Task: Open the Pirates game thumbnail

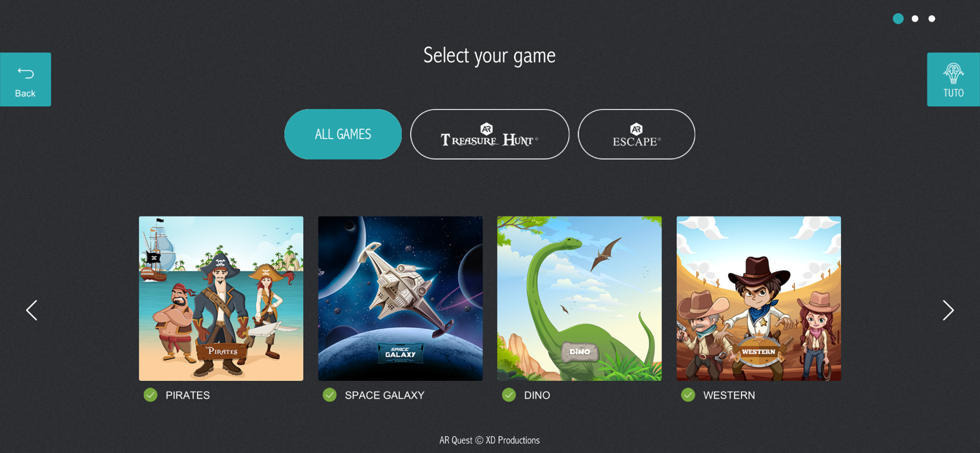Action: pos(221,298)
